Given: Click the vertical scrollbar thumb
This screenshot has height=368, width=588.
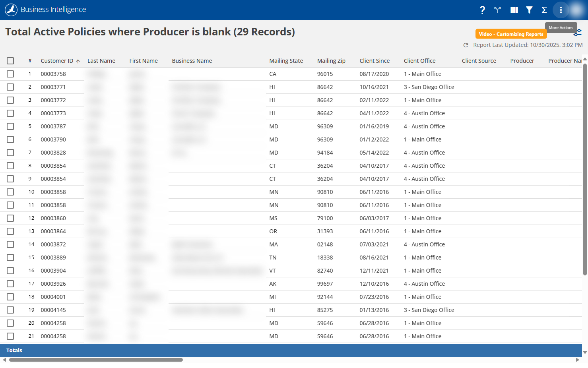Looking at the screenshot, I should [x=585, y=169].
